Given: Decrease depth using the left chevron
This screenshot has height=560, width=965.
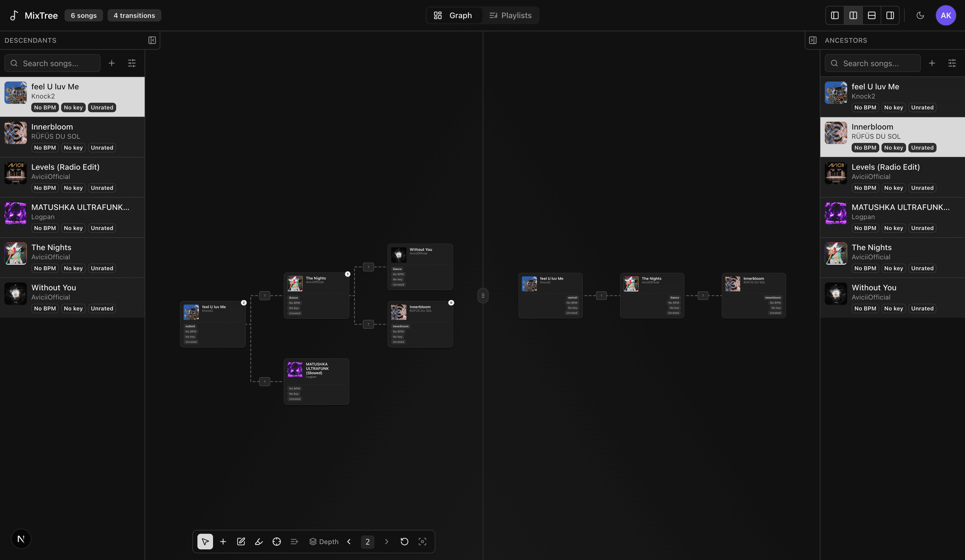Looking at the screenshot, I should [x=349, y=542].
